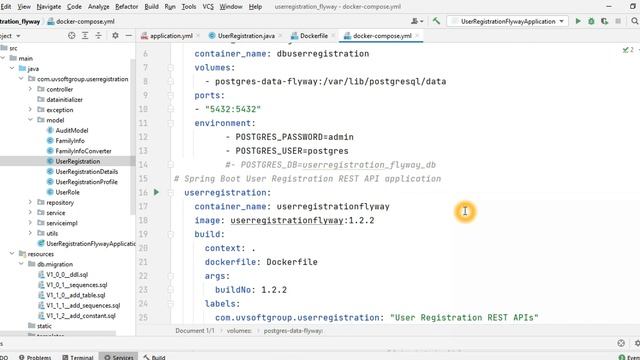Click gutter run icon at line 16
This screenshot has width=640, height=360.
coord(156,192)
